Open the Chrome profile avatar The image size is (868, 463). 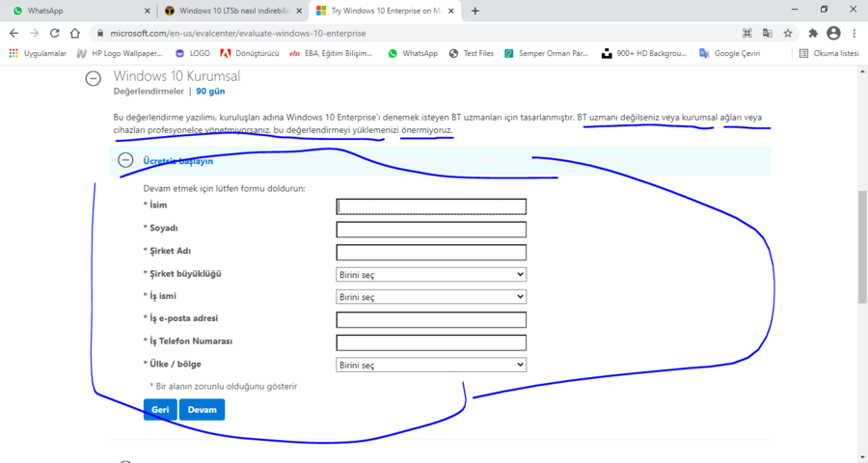coord(833,33)
